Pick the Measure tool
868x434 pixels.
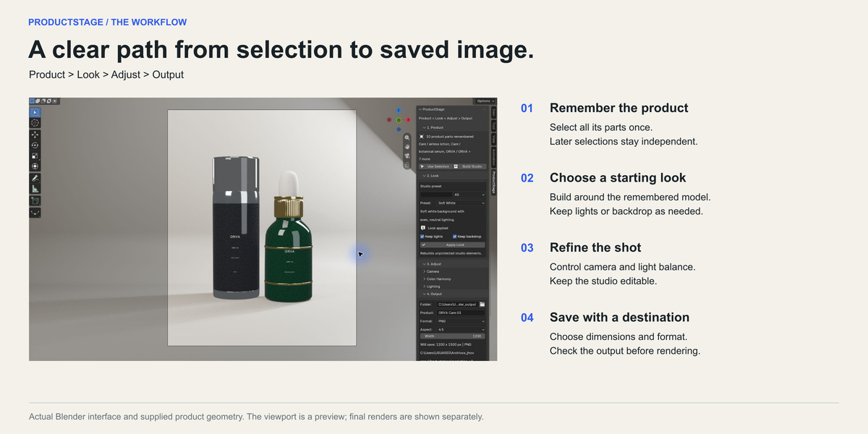coord(35,188)
